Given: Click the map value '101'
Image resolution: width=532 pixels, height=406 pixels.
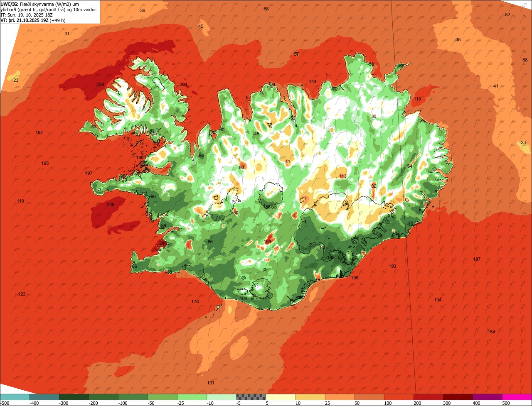Looking at the screenshot, I should tap(211, 383).
